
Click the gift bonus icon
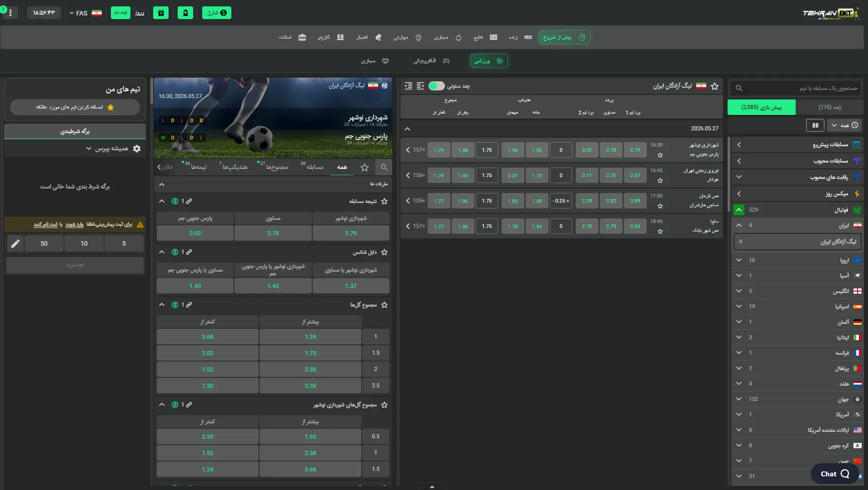coord(161,13)
